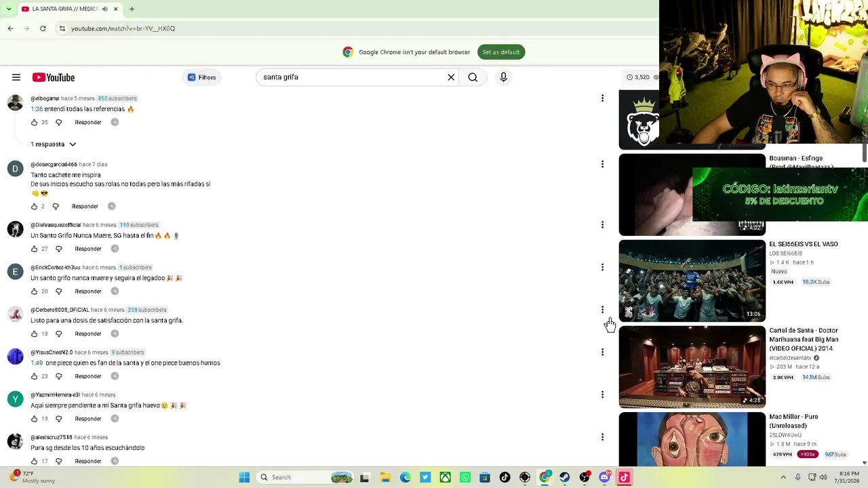Open options menu for @ErickCortez-kh3uu's comment

point(602,267)
